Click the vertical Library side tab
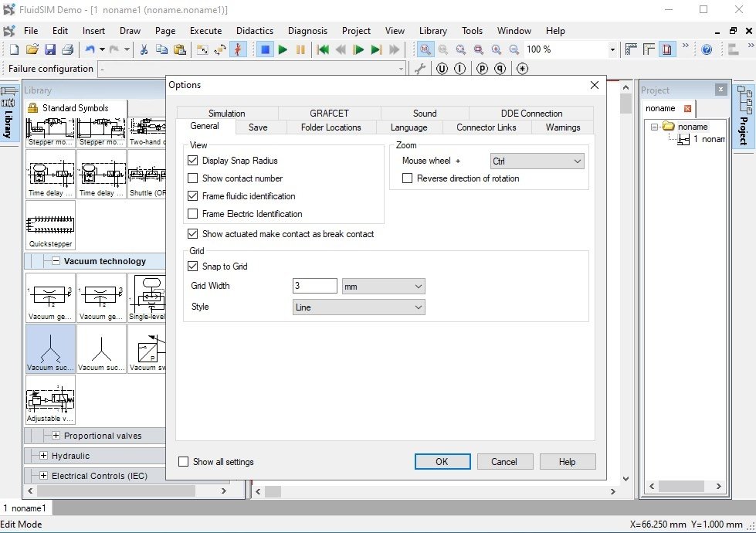The width and height of the screenshot is (756, 533). (x=8, y=116)
